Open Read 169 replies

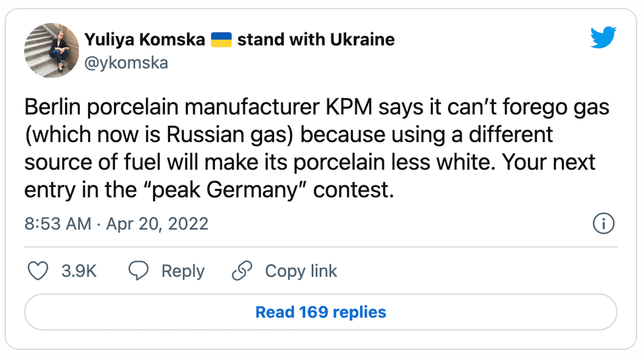[321, 312]
